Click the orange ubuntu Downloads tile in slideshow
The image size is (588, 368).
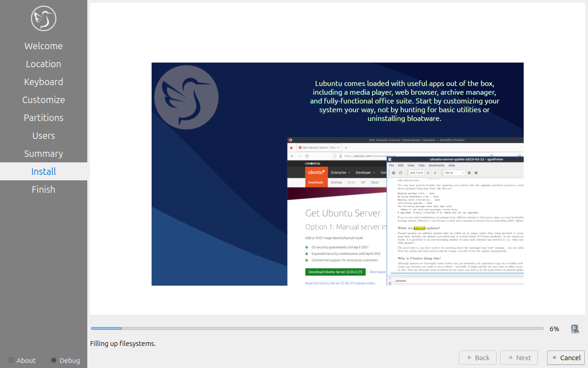(316, 177)
